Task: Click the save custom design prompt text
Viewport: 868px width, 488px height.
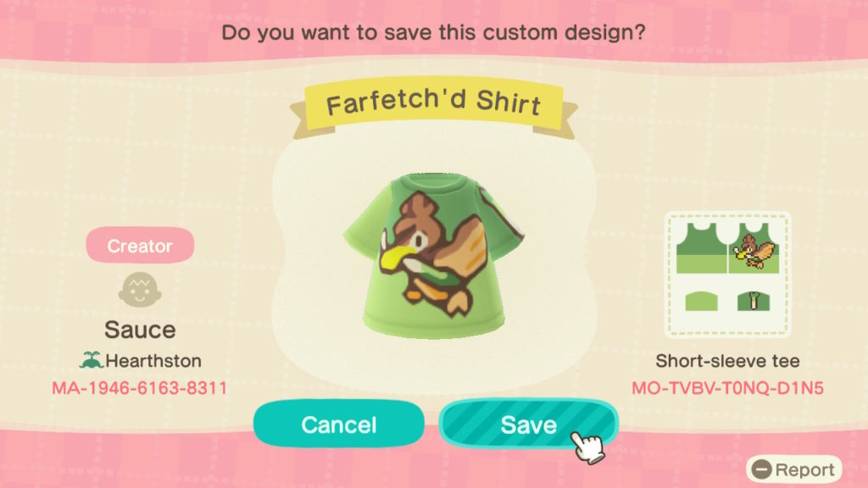Action: click(433, 32)
